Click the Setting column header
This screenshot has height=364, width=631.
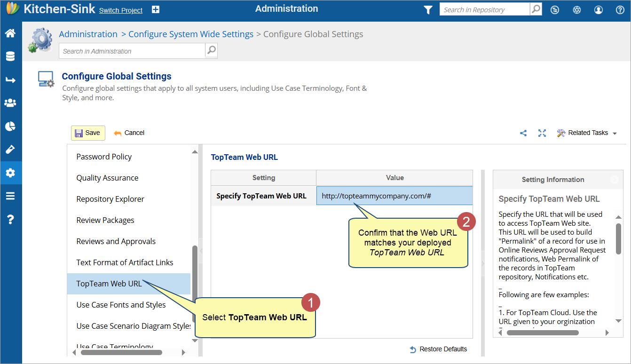click(x=264, y=178)
